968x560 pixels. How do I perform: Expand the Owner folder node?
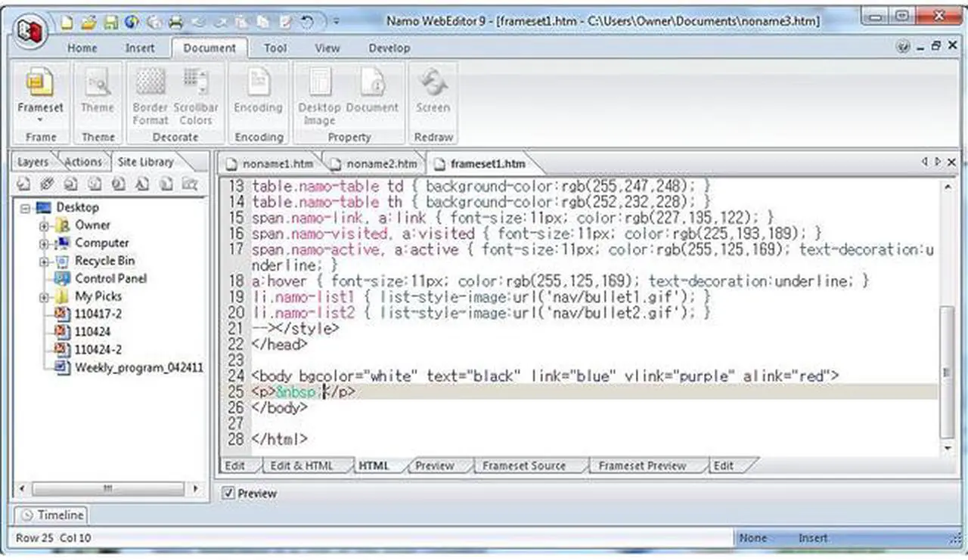click(x=44, y=225)
